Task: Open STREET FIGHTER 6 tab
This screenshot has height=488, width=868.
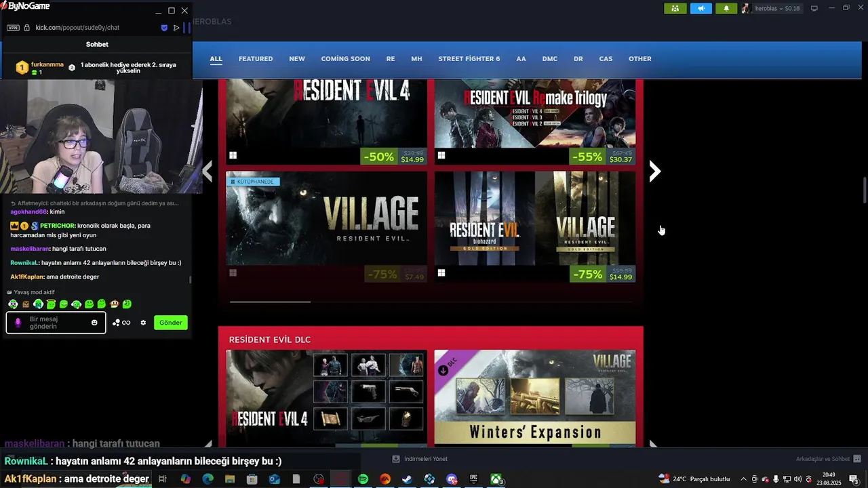Action: point(469,59)
